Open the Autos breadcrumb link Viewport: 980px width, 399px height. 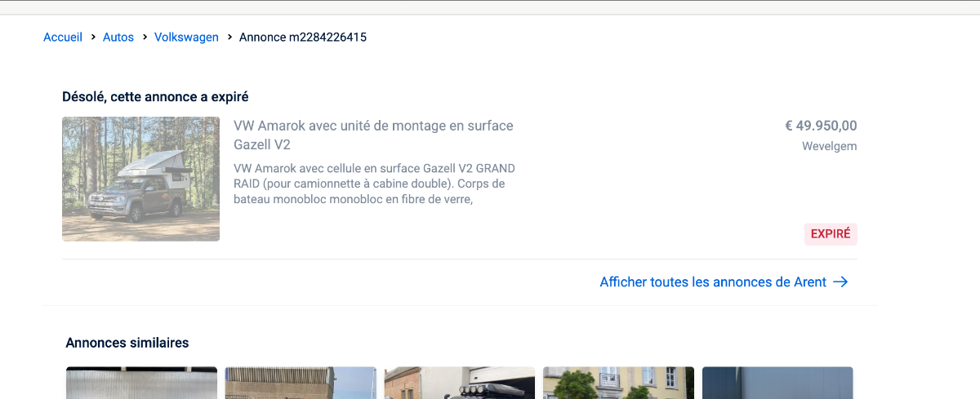coord(118,37)
